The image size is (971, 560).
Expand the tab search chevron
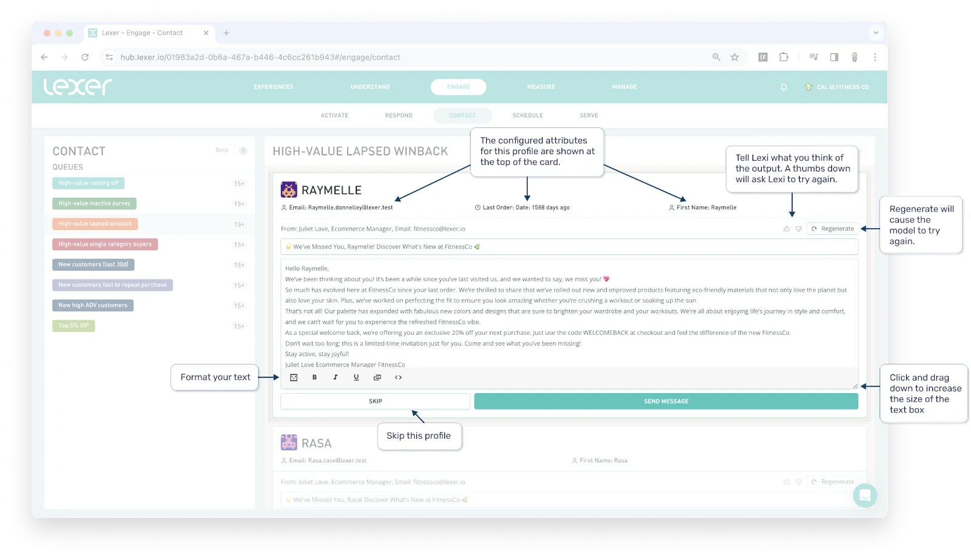tap(876, 33)
